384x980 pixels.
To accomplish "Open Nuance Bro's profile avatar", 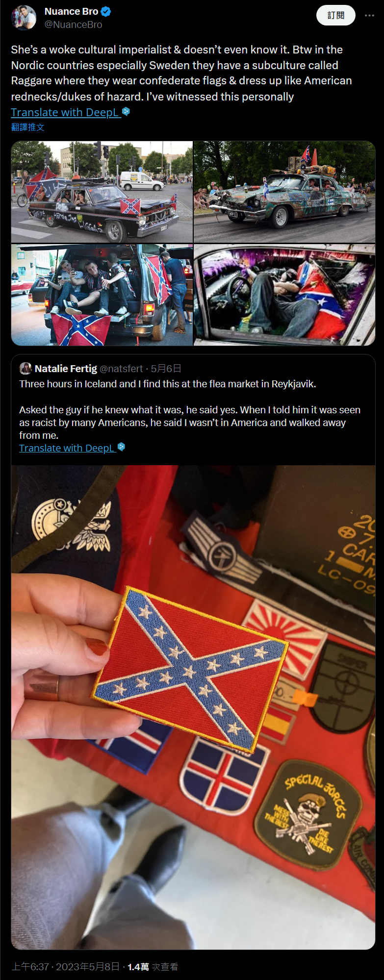I will pyautogui.click(x=24, y=18).
